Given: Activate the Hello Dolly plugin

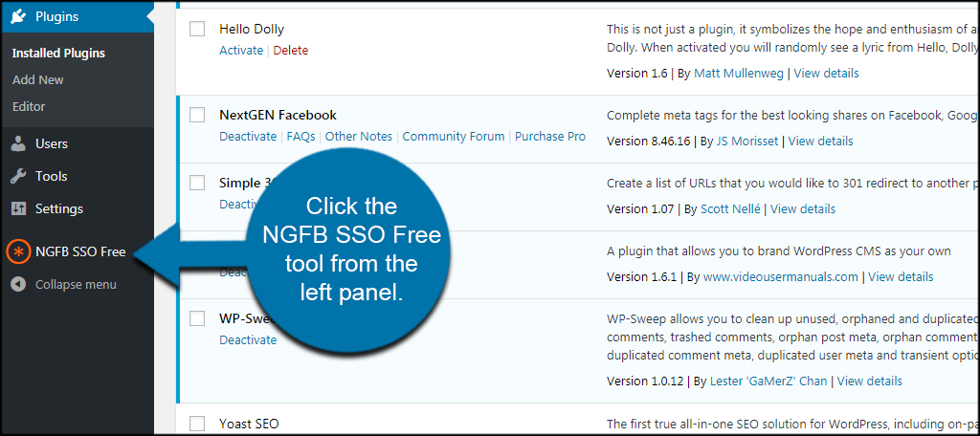Looking at the screenshot, I should coord(241,51).
